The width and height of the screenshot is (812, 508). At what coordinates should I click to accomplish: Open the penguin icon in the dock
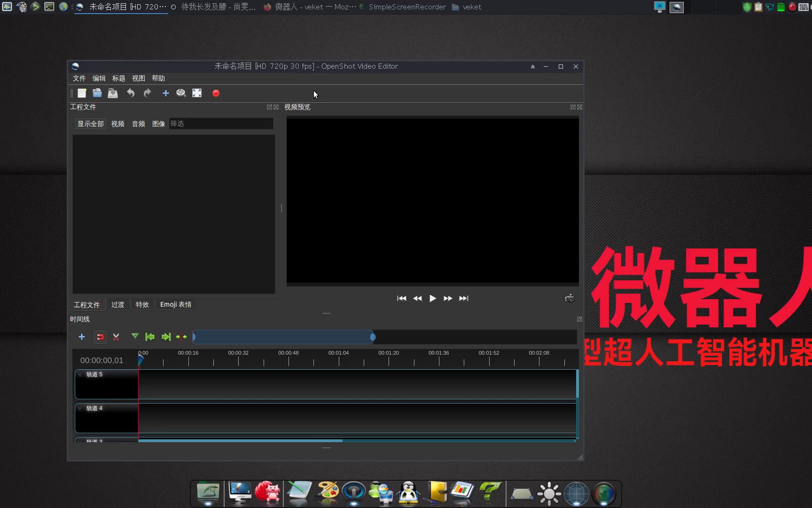point(408,493)
